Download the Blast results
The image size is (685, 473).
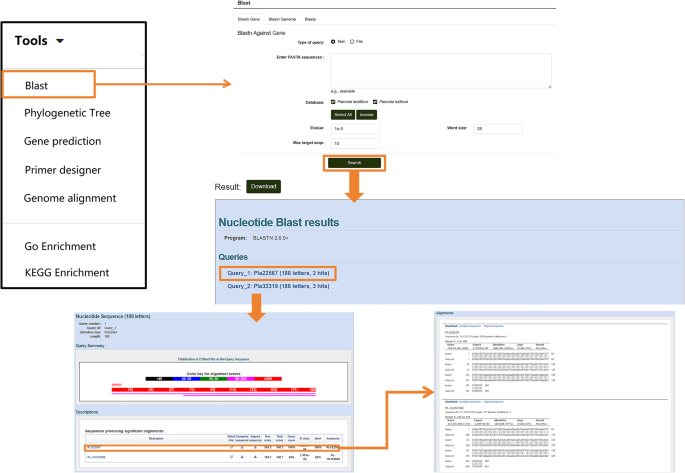pyautogui.click(x=262, y=186)
